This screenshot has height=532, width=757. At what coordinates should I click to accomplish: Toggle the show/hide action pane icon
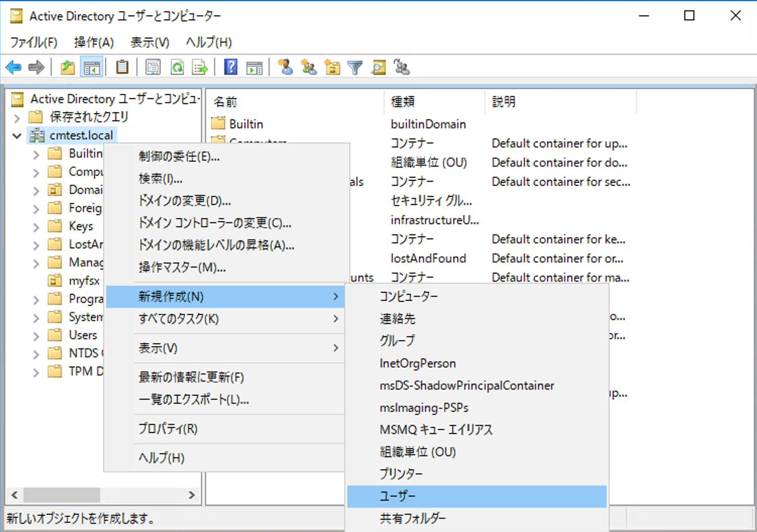pos(254,67)
